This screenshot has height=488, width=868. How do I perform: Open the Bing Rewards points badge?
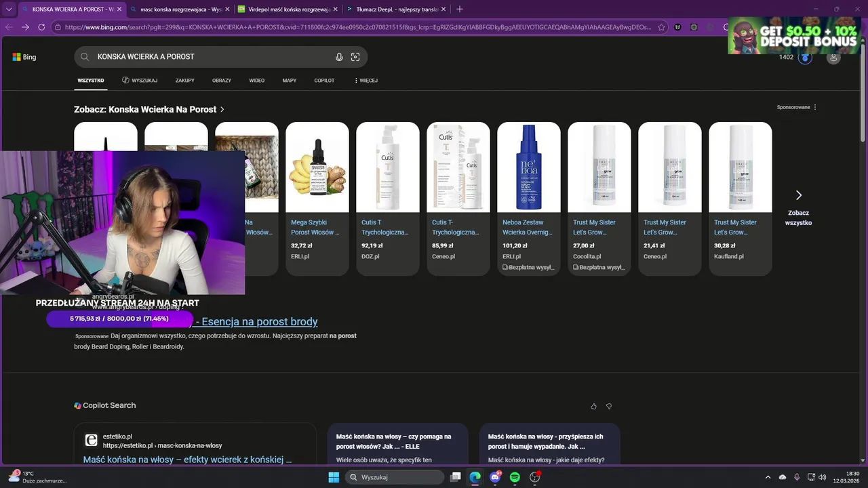point(805,58)
